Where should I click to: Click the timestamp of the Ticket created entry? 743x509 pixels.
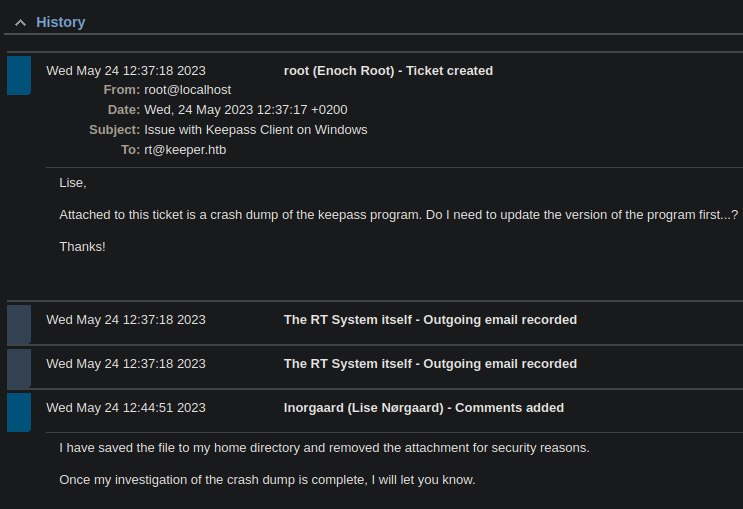click(x=126, y=71)
